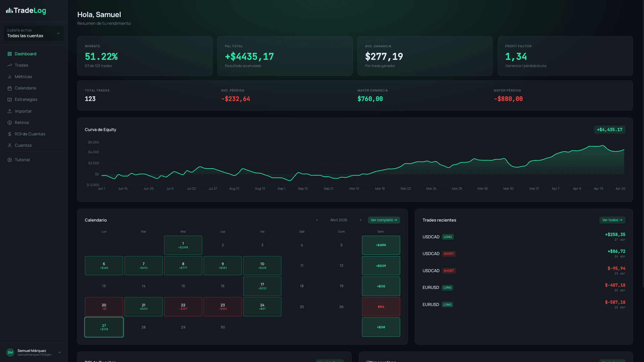Open EURUSD trade with $-587,18
The height and width of the screenshot is (362, 644).
pyautogui.click(x=524, y=305)
